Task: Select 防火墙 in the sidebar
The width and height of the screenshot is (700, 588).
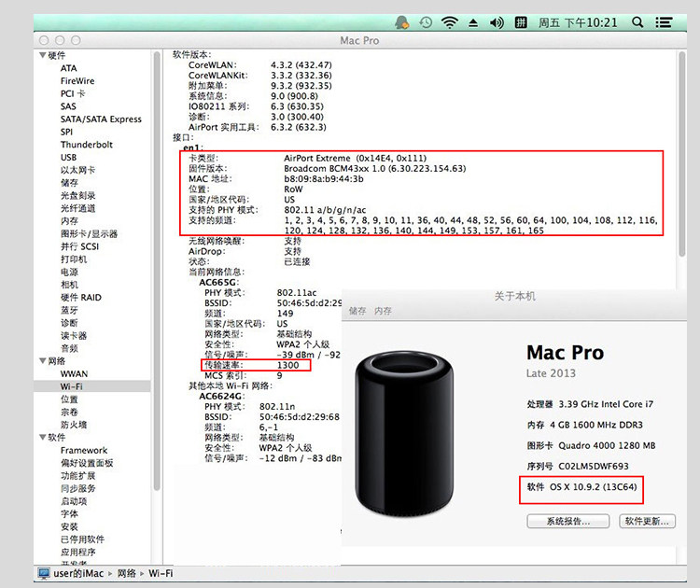Action: click(x=74, y=425)
